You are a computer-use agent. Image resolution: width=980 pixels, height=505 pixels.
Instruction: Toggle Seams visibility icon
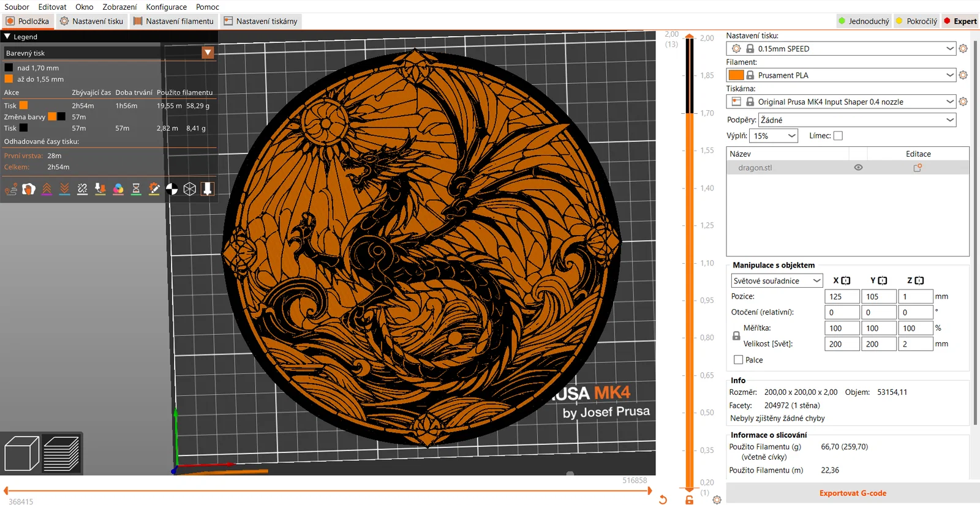click(83, 189)
